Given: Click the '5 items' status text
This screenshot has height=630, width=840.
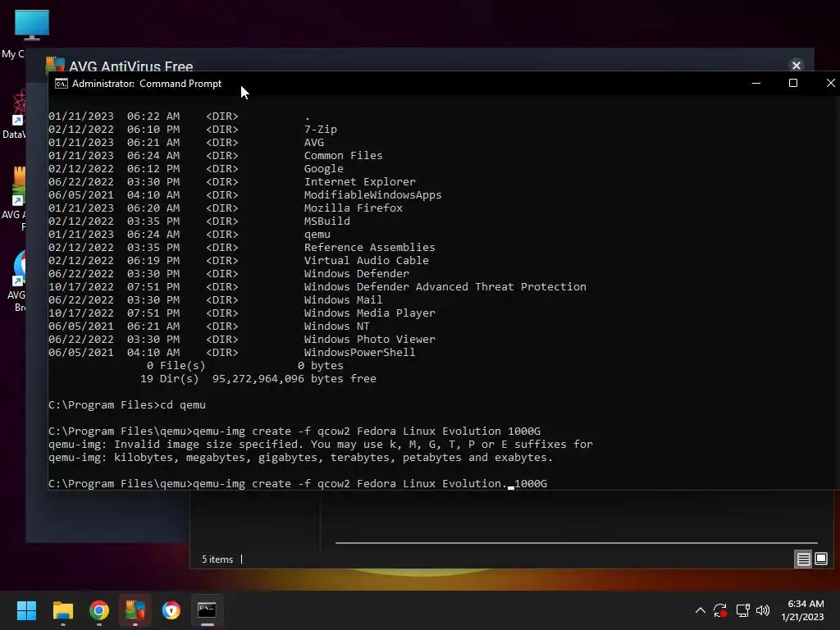Looking at the screenshot, I should pyautogui.click(x=217, y=559).
